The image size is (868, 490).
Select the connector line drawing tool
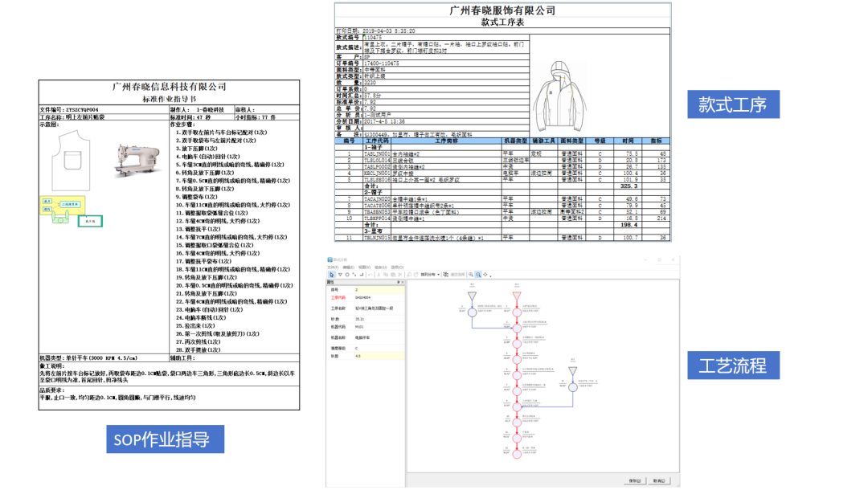(354, 275)
